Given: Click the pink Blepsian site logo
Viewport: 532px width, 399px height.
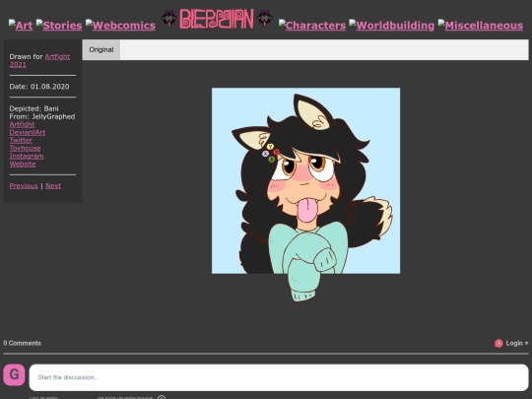Looking at the screenshot, I should (217, 19).
